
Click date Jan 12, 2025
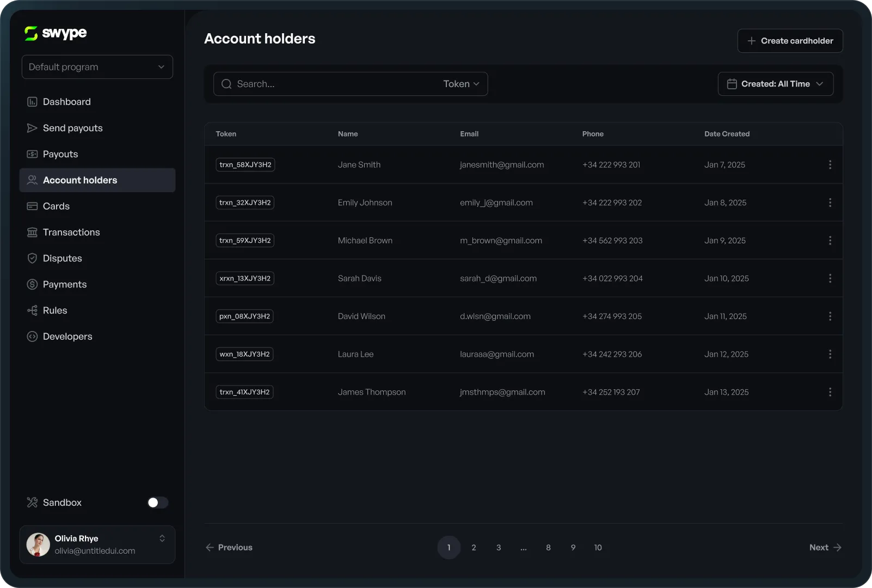pos(726,354)
